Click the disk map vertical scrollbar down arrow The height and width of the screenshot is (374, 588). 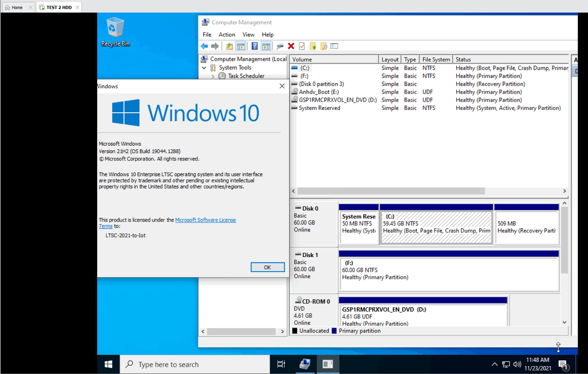[564, 322]
